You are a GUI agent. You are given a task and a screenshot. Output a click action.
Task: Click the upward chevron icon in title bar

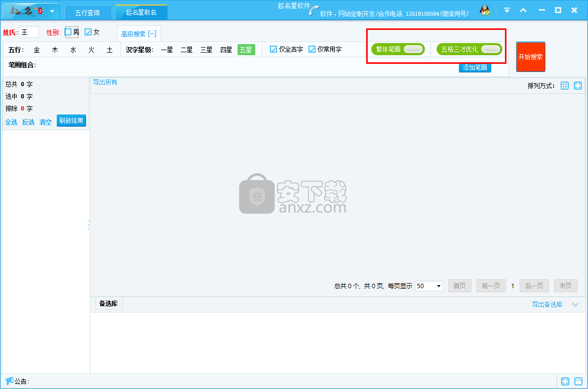coord(523,10)
